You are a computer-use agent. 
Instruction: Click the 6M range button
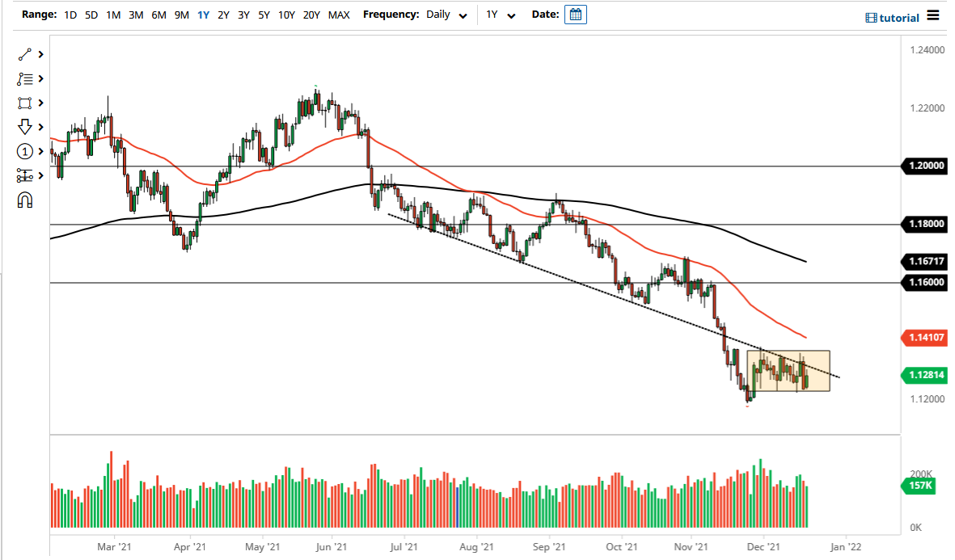click(x=157, y=15)
